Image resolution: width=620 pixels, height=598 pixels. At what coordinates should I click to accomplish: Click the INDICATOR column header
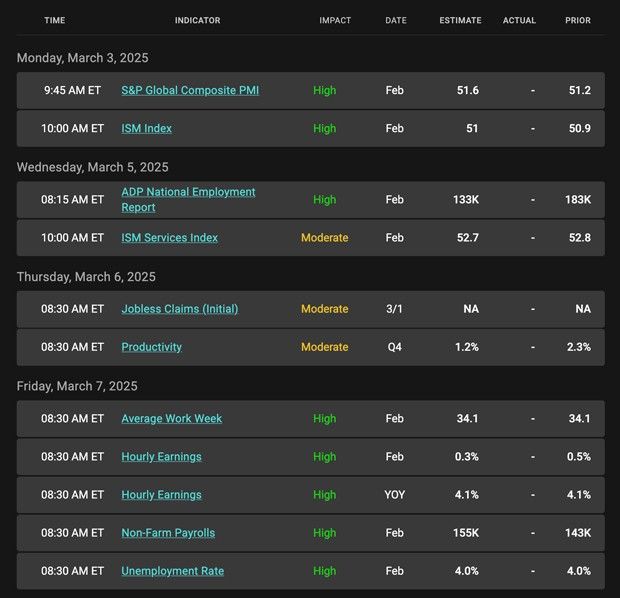tap(198, 20)
